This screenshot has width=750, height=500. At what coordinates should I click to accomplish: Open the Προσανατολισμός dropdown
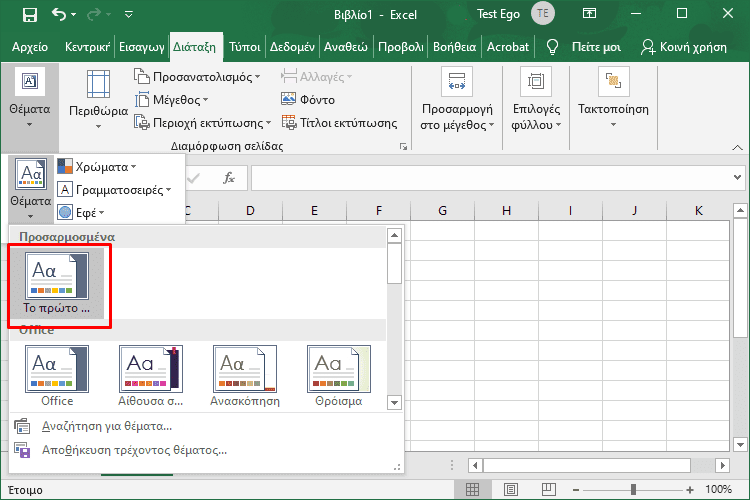pyautogui.click(x=197, y=77)
